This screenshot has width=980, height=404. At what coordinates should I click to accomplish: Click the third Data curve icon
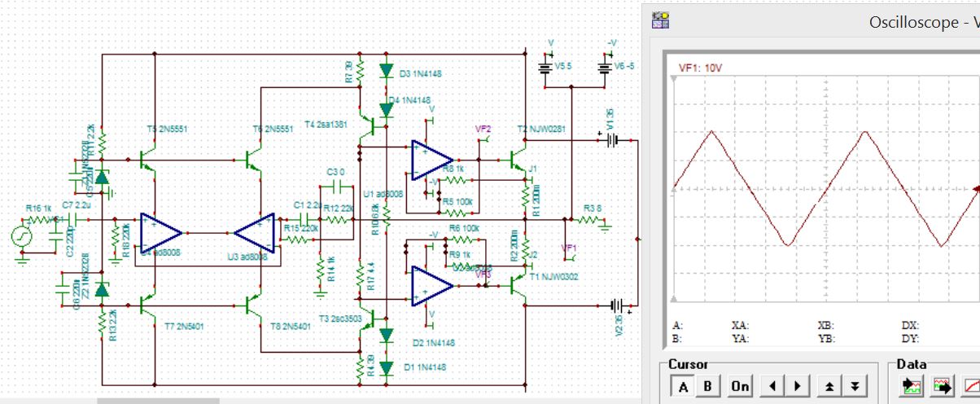click(x=970, y=385)
